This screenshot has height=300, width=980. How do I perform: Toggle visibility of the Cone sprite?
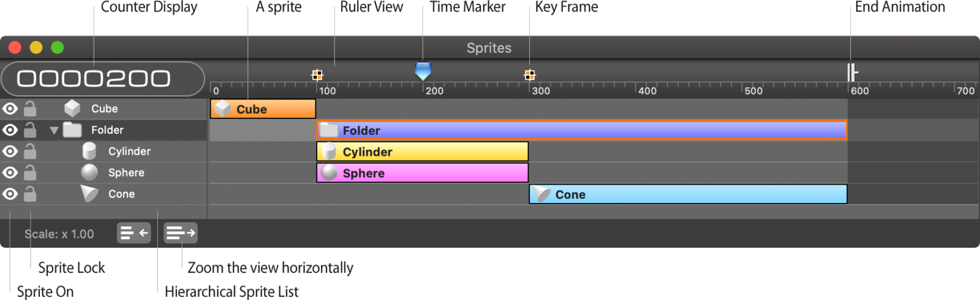point(10,194)
